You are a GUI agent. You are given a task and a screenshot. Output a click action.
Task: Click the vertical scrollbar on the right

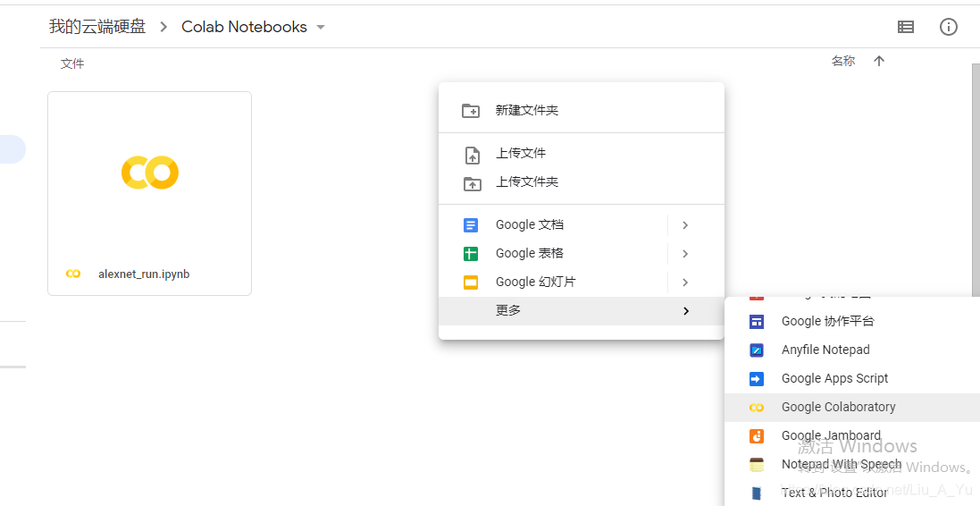[x=976, y=180]
